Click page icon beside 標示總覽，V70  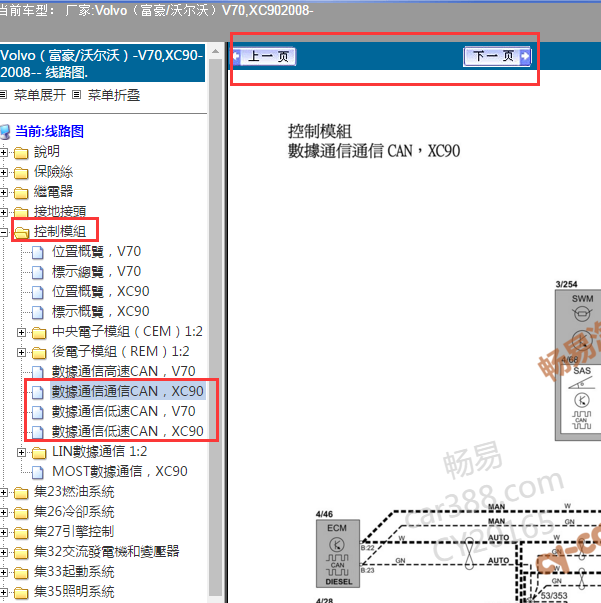(38, 272)
